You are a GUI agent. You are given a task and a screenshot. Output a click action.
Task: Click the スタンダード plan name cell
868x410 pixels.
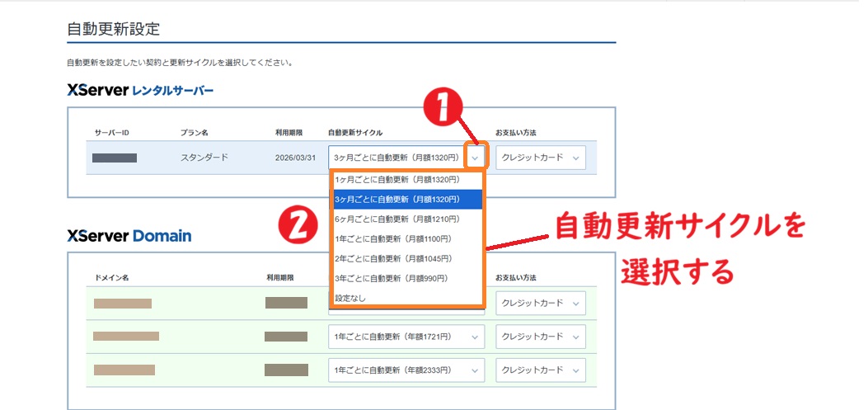204,158
